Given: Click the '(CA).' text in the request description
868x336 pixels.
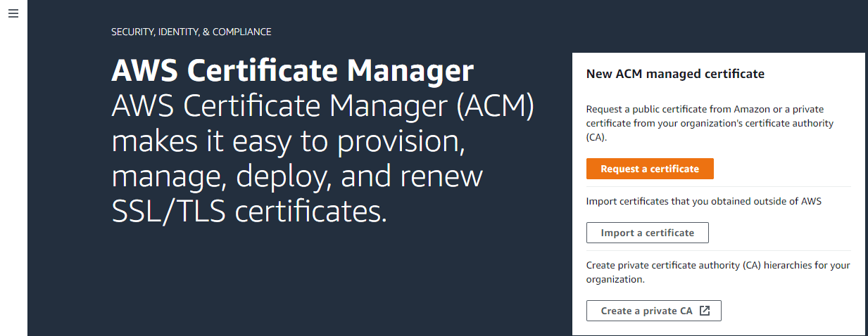Looking at the screenshot, I should pos(596,137).
